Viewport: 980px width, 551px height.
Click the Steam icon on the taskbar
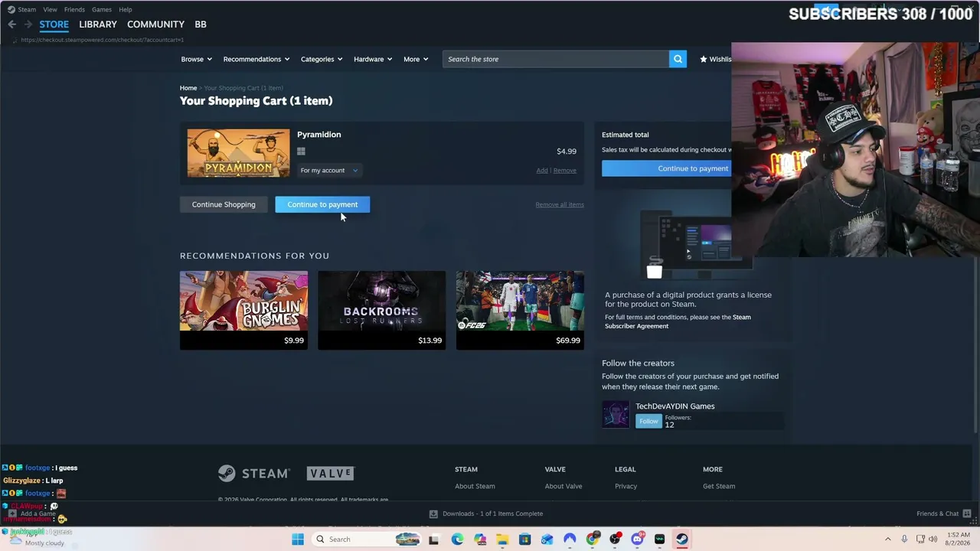coord(681,539)
